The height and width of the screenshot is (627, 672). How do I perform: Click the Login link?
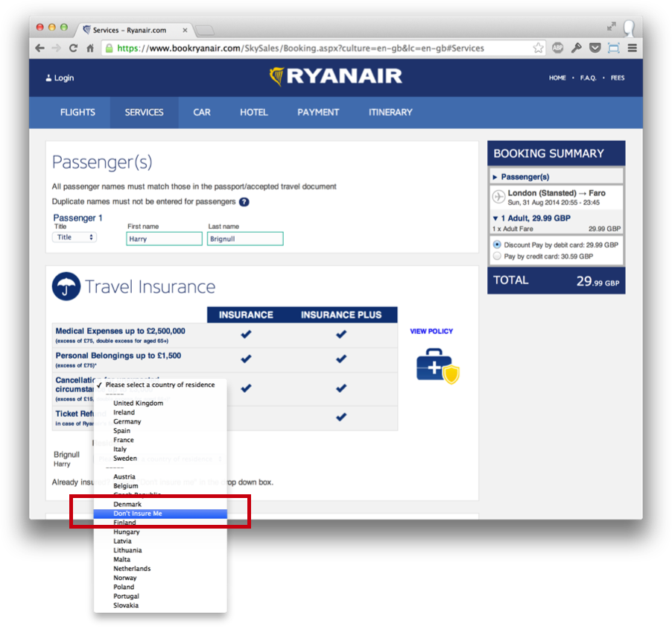[x=60, y=78]
